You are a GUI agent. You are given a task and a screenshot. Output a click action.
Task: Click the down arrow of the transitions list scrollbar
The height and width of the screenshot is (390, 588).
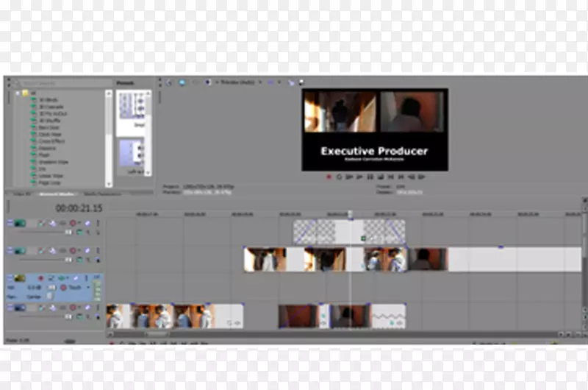point(109,184)
